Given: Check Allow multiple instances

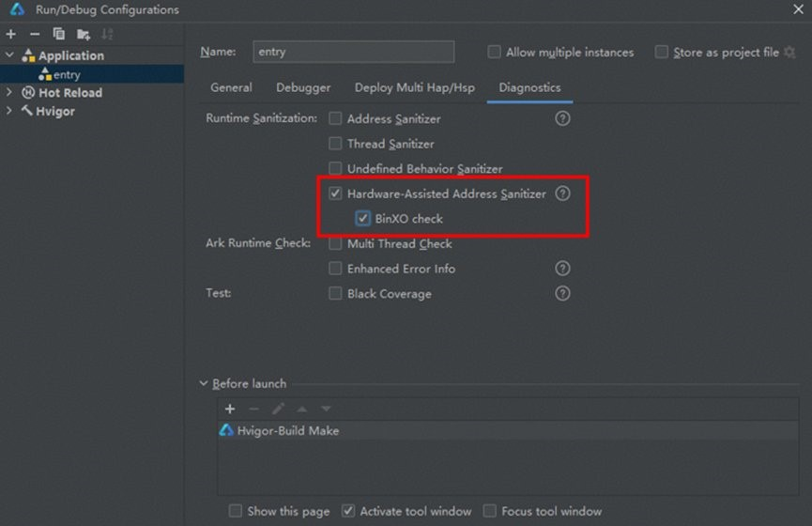Looking at the screenshot, I should pos(494,52).
